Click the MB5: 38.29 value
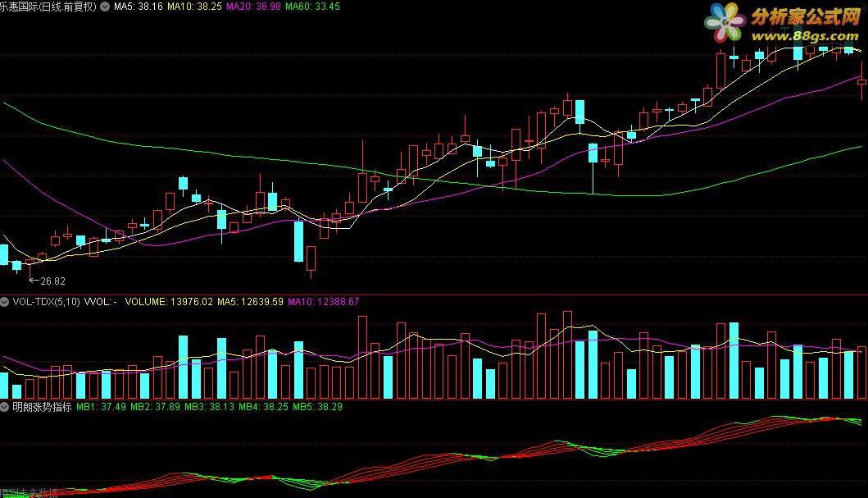This screenshot has height=498, width=868. click(x=318, y=407)
